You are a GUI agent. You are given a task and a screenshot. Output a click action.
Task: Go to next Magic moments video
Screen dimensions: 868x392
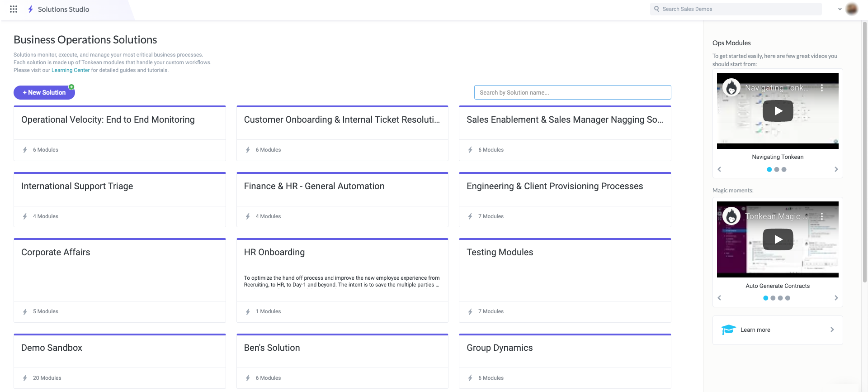click(836, 298)
